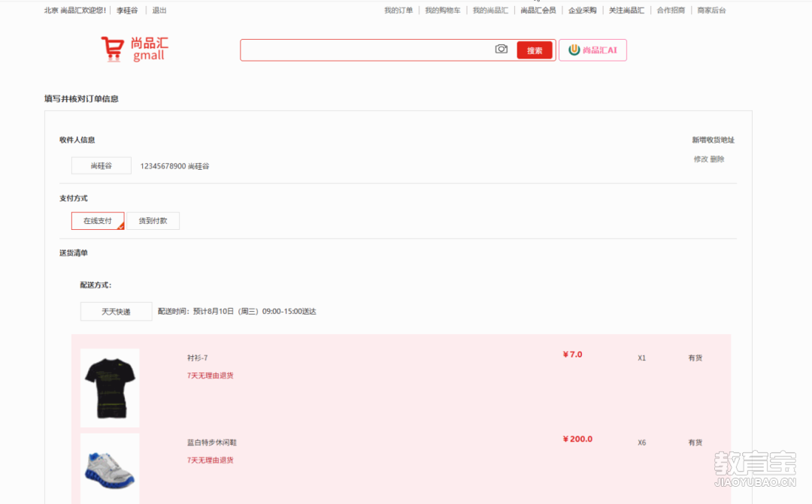Viewport: 812px width, 504px height.
Task: Click 新增收货地址 to add address
Action: tap(713, 140)
